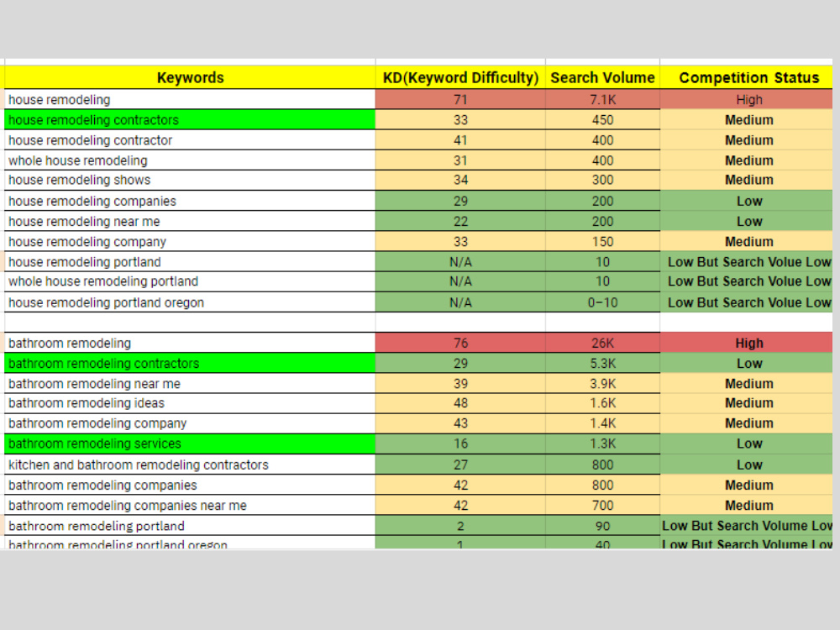Select 'bathroom remodeling near me' cell
Screen dimensions: 840x630
click(x=190, y=384)
